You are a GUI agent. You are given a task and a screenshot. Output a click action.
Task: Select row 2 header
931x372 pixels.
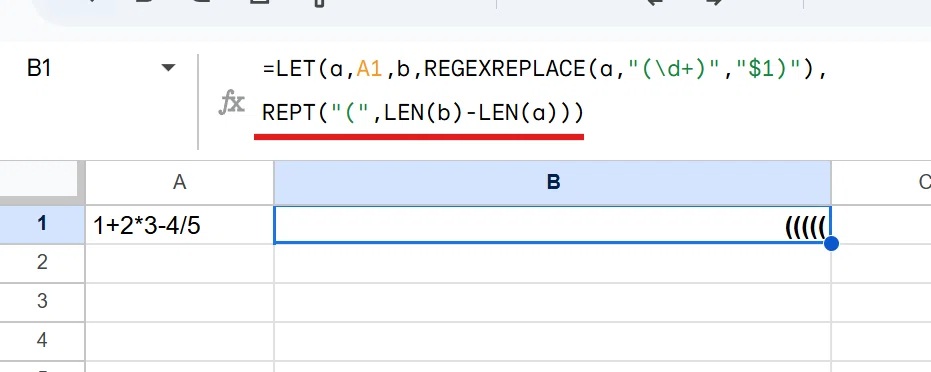coord(42,262)
